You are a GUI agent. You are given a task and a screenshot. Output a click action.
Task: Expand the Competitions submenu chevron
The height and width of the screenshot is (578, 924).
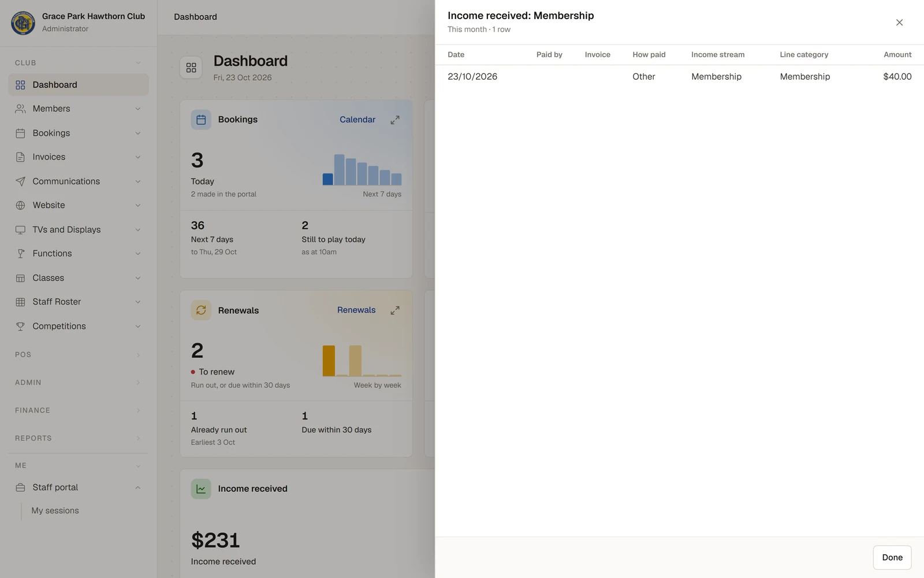138,326
